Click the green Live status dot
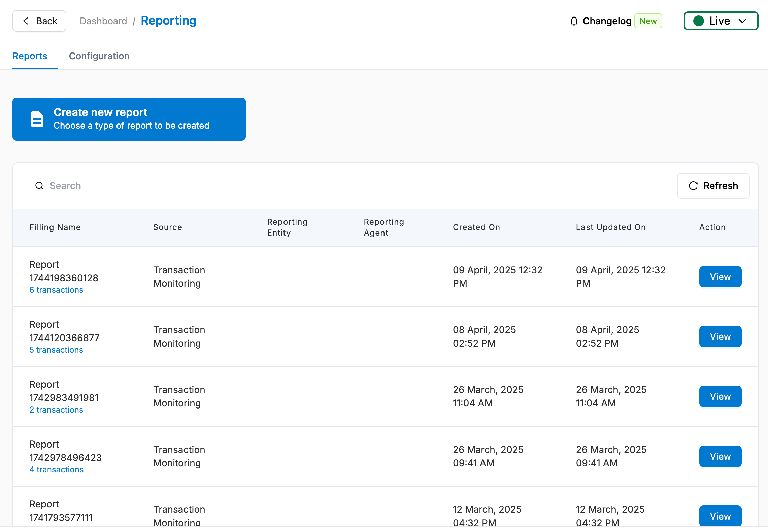This screenshot has width=768, height=532. click(x=699, y=21)
